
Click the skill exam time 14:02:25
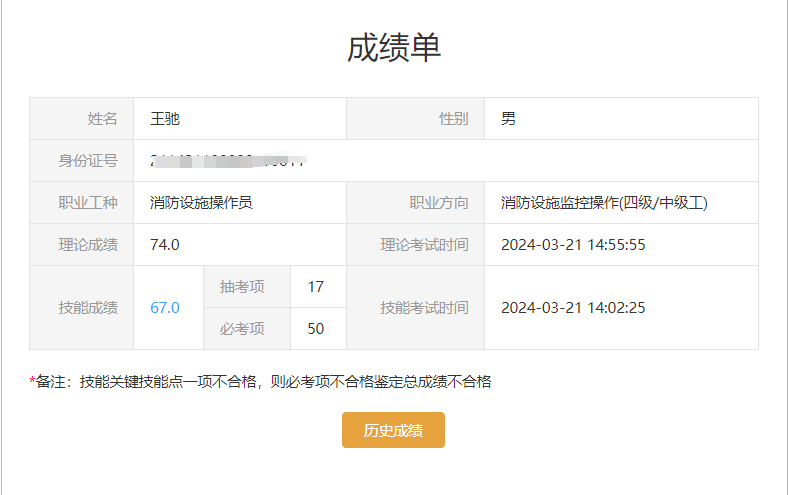573,308
